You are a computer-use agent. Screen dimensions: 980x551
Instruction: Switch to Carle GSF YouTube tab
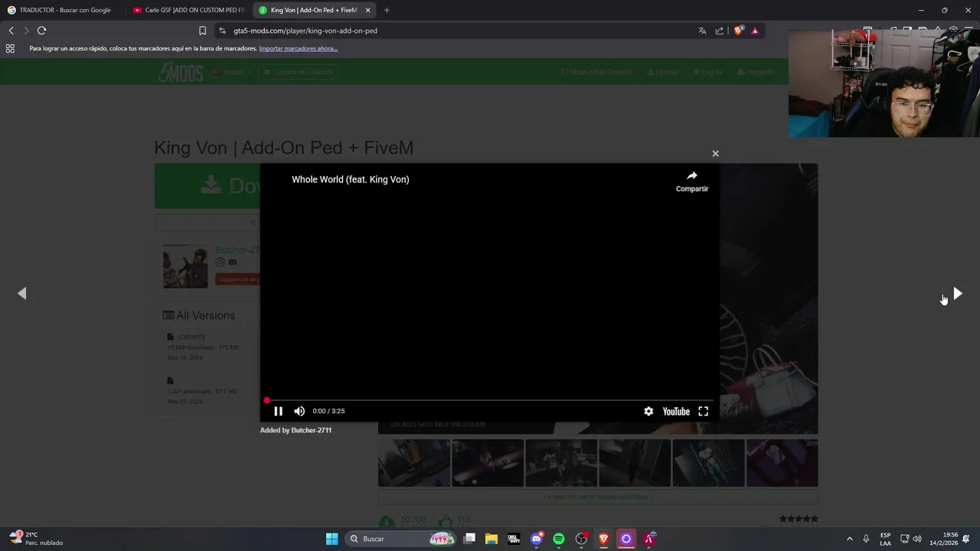[x=188, y=10]
